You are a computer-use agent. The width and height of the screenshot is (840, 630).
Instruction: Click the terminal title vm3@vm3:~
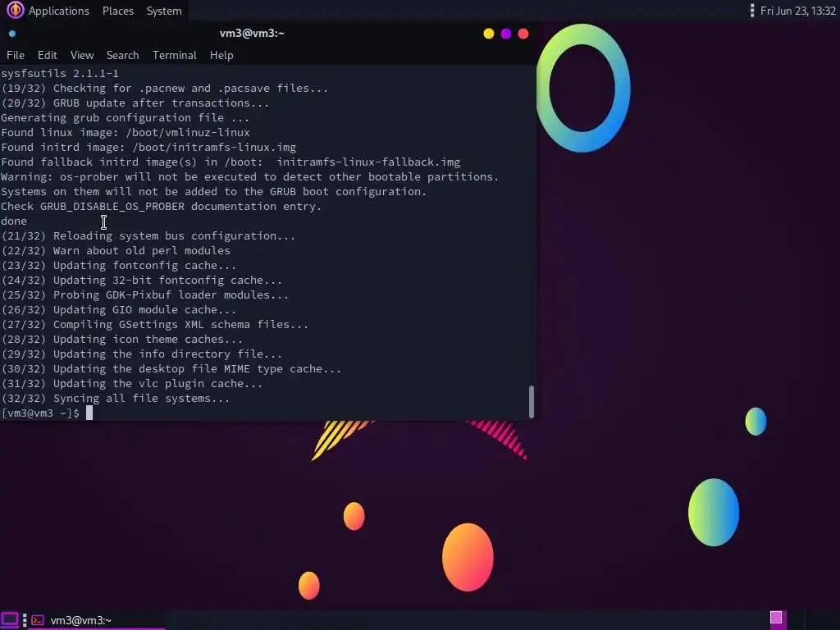click(x=252, y=33)
